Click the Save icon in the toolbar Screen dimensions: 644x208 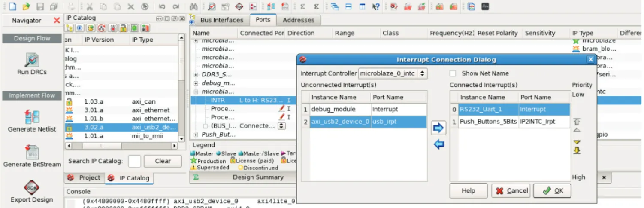point(40,7)
